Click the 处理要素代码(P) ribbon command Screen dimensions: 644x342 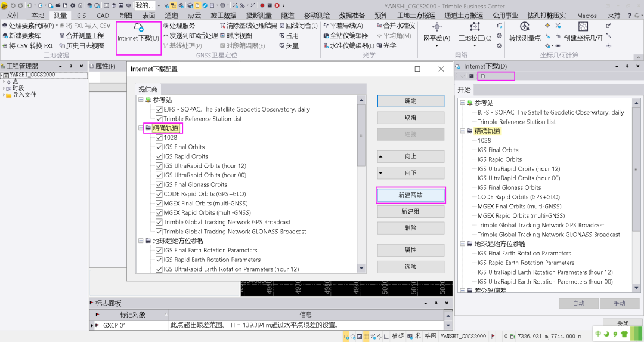point(29,26)
